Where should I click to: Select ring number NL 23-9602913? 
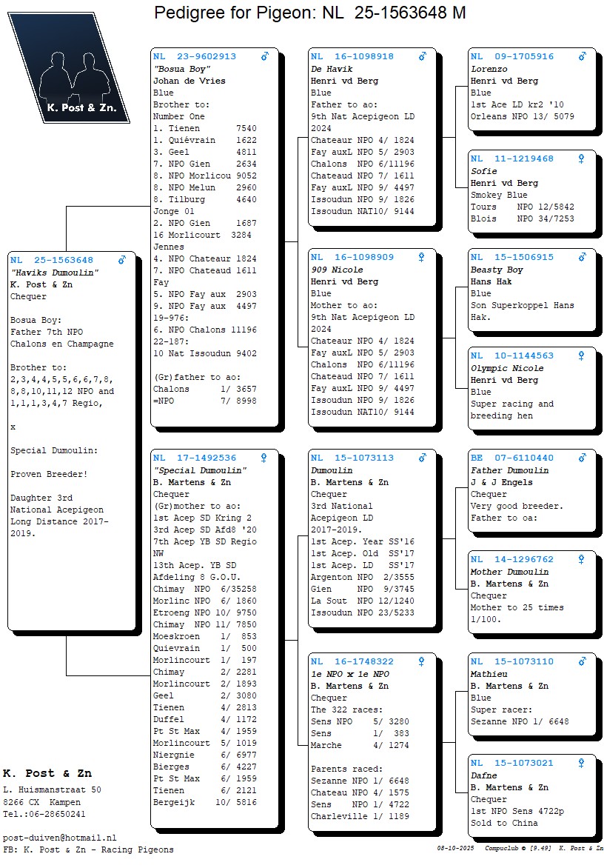point(195,56)
